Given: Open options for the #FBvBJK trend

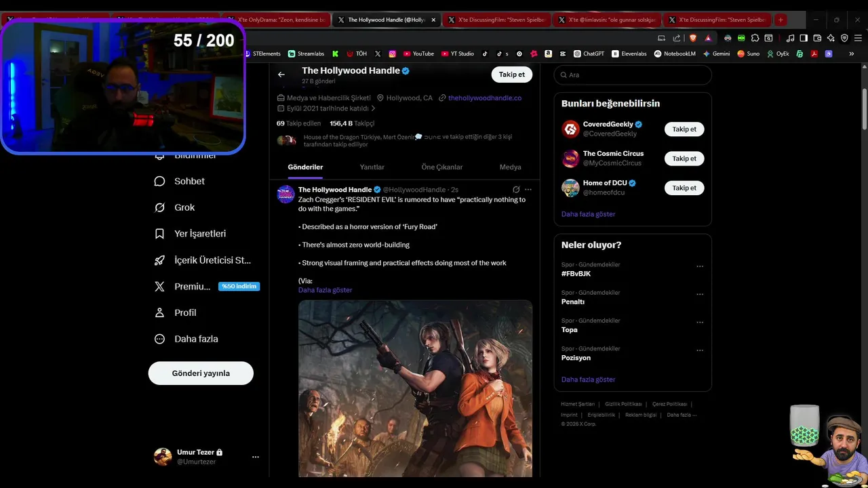Looking at the screenshot, I should [x=700, y=266].
